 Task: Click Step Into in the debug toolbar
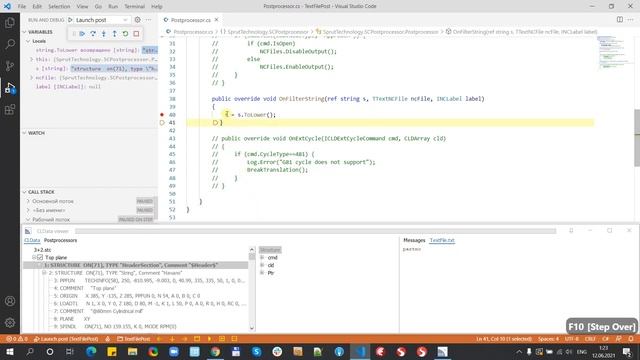104,34
